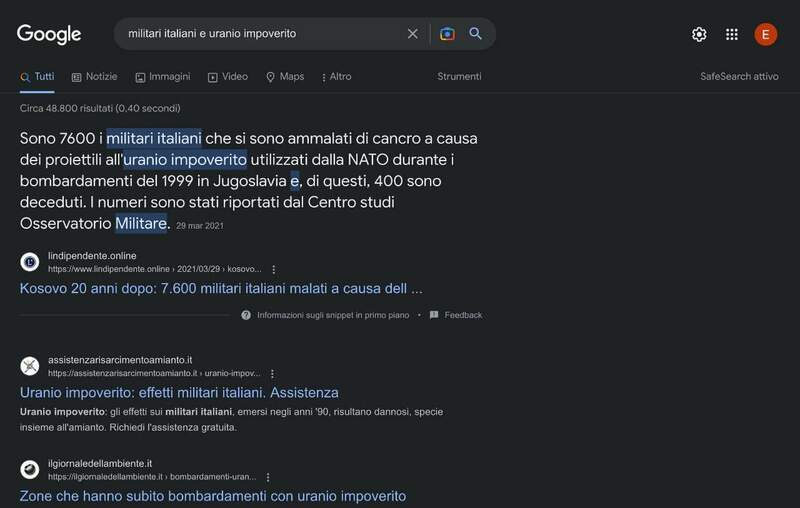Click the snippet info question mark icon
The width and height of the screenshot is (800, 508).
246,315
